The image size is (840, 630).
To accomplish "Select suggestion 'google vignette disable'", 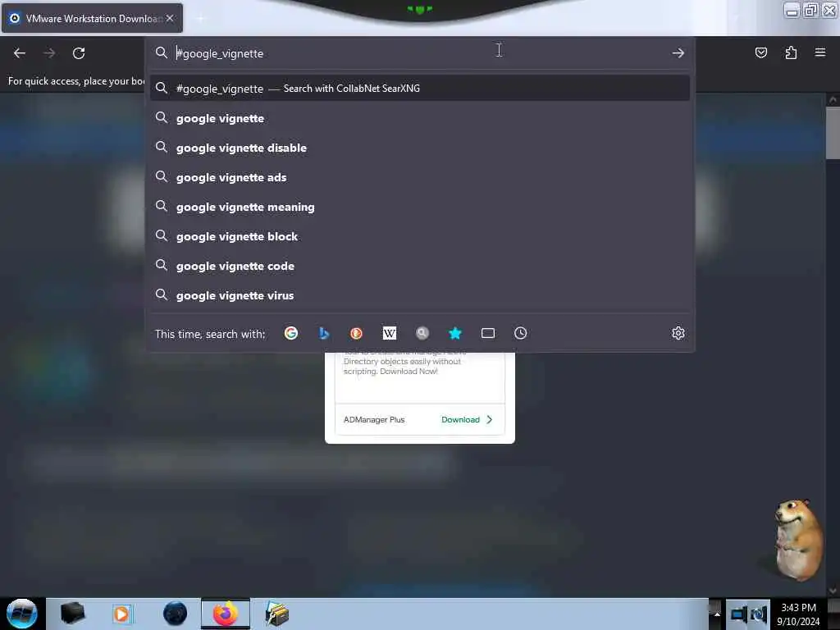I will (420, 148).
